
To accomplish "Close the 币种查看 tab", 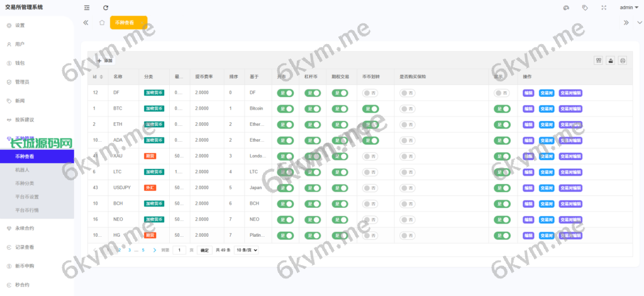I will pos(142,23).
